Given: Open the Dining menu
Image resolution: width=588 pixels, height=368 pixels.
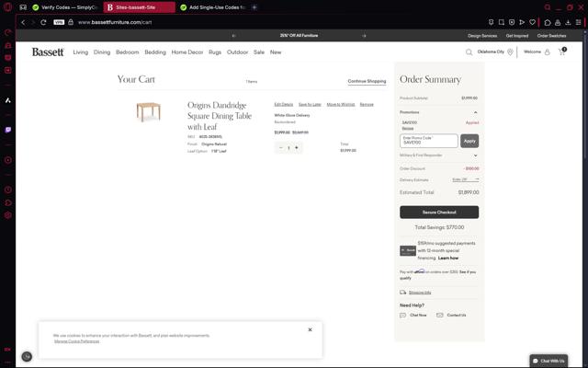Looking at the screenshot, I should click(102, 52).
